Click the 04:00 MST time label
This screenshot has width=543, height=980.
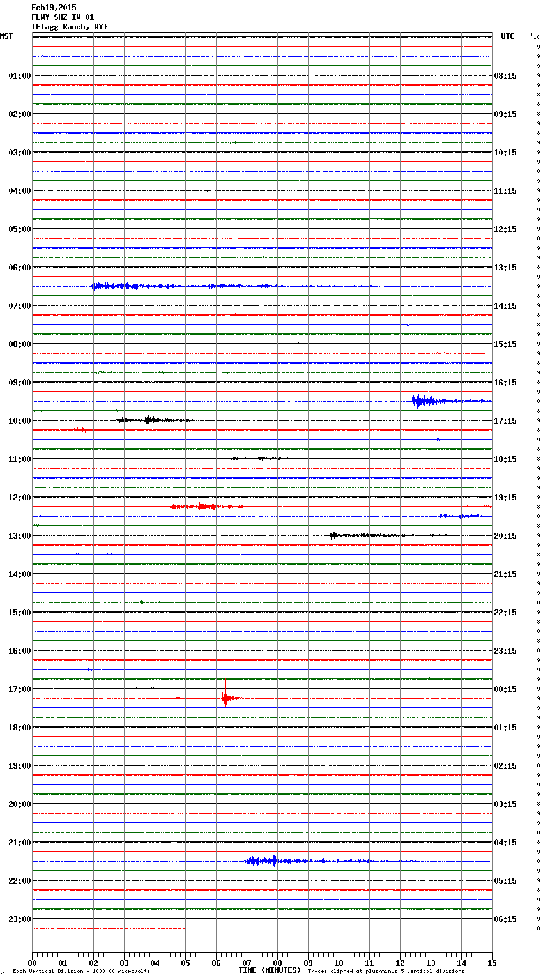20,191
